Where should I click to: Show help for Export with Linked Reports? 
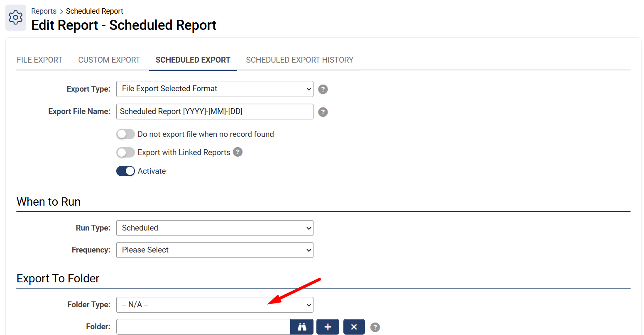pos(238,152)
